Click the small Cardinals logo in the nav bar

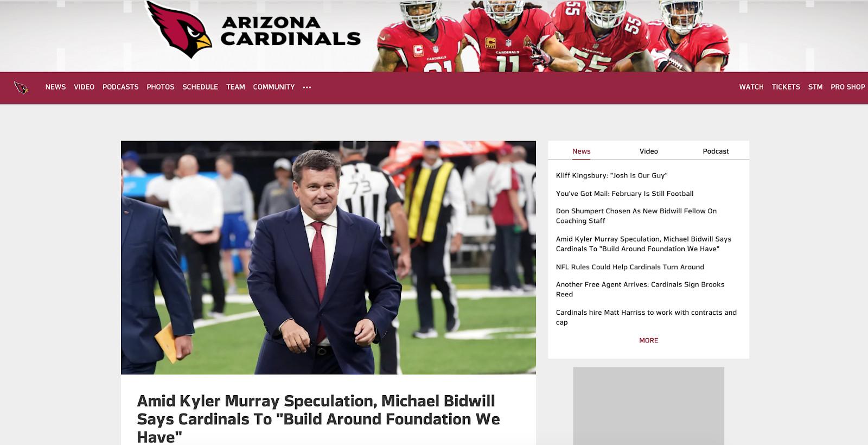21,87
